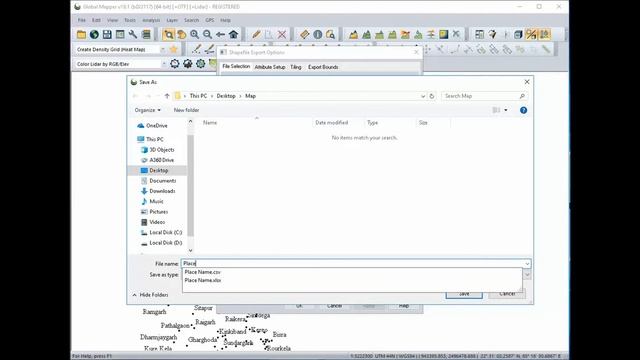Open the Color Lidar by RGB/Elev dropdown
Viewport: 640px width, 360px height.
(164, 64)
